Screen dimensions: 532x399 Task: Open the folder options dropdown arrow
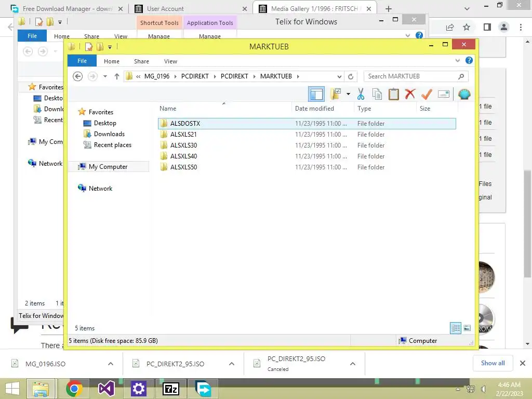(x=348, y=94)
